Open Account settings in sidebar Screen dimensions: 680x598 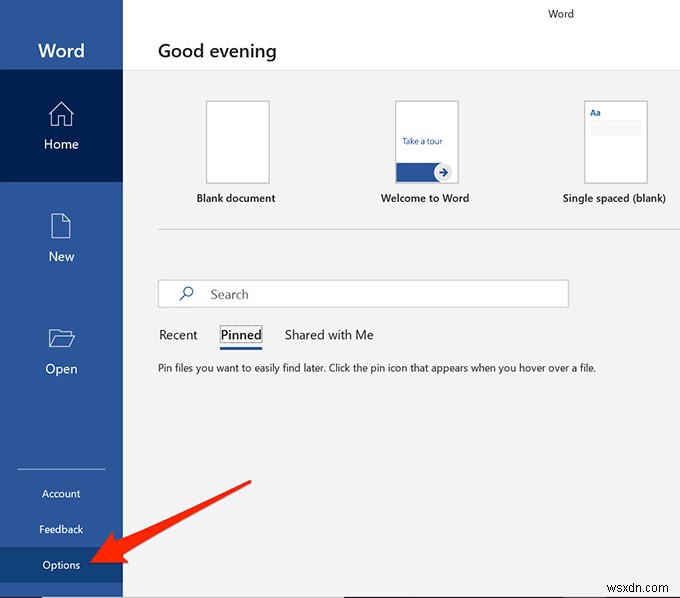[61, 493]
